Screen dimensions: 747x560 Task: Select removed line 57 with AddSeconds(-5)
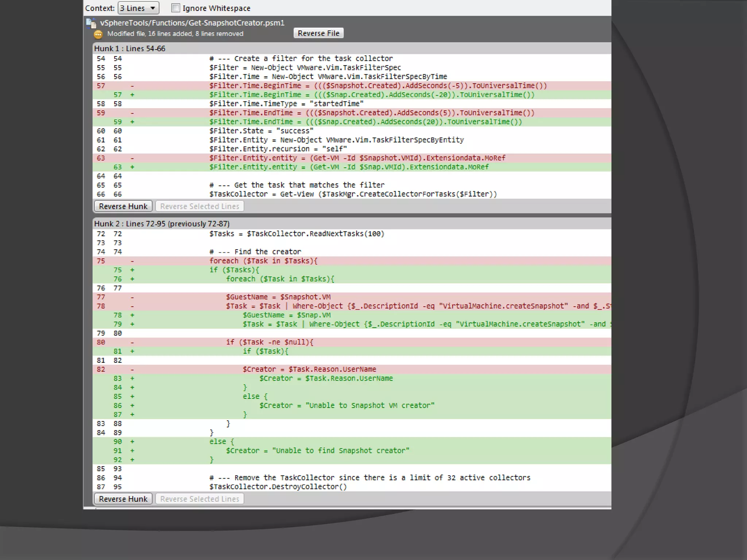pos(378,86)
